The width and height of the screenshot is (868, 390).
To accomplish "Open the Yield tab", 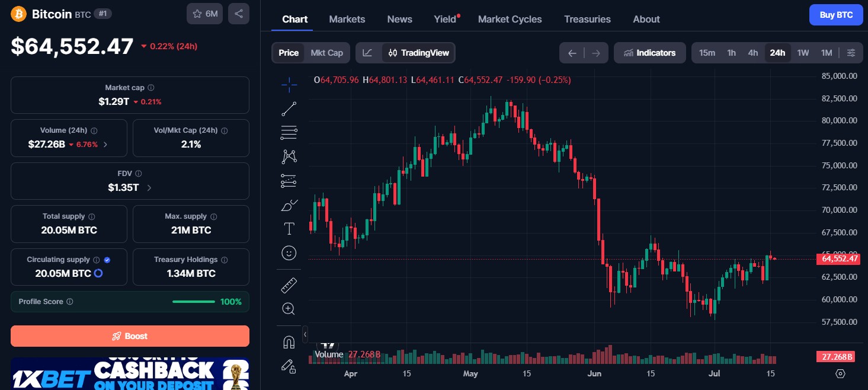I will pyautogui.click(x=446, y=19).
